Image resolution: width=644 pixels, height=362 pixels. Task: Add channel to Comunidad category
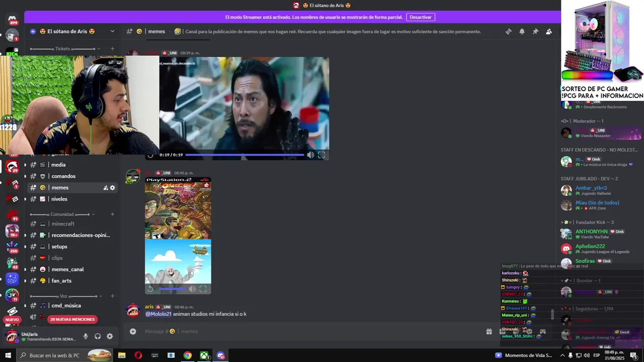[x=112, y=214]
